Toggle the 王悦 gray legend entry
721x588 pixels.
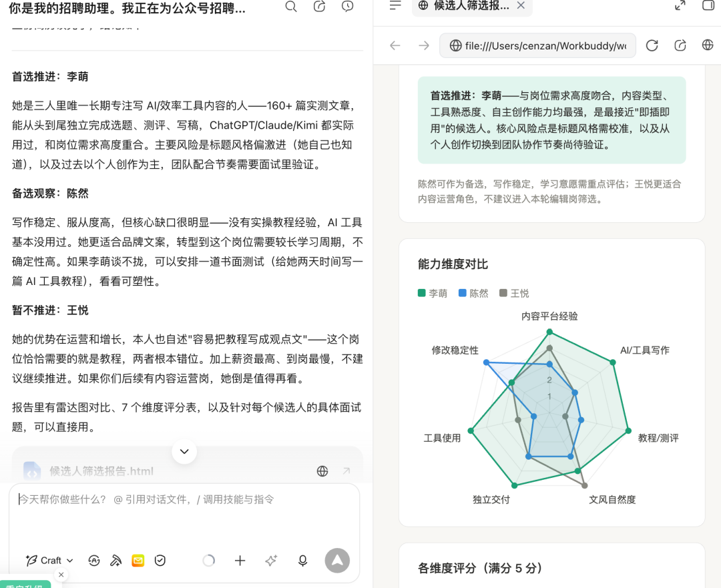[514, 293]
